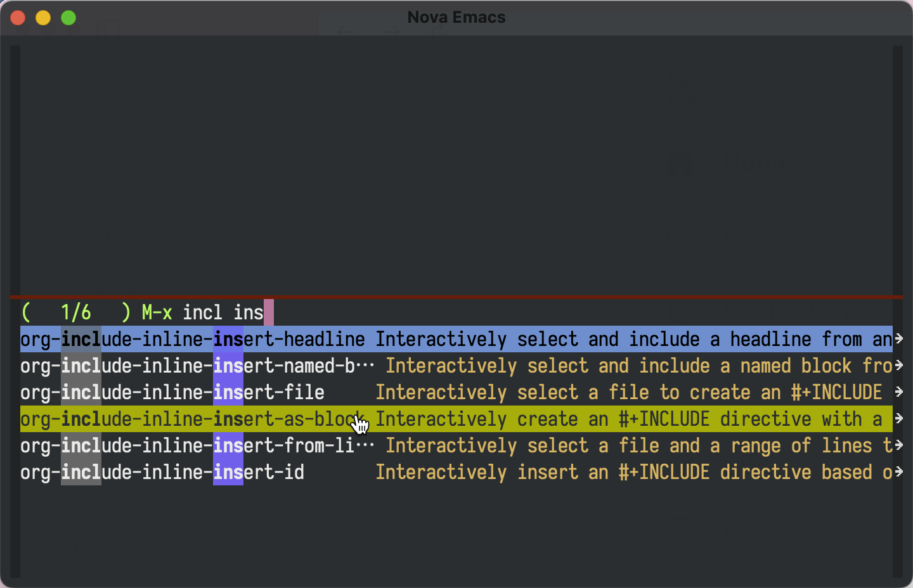Click the 1/6 candidate counter
Screen dimensions: 913x588
[76, 312]
